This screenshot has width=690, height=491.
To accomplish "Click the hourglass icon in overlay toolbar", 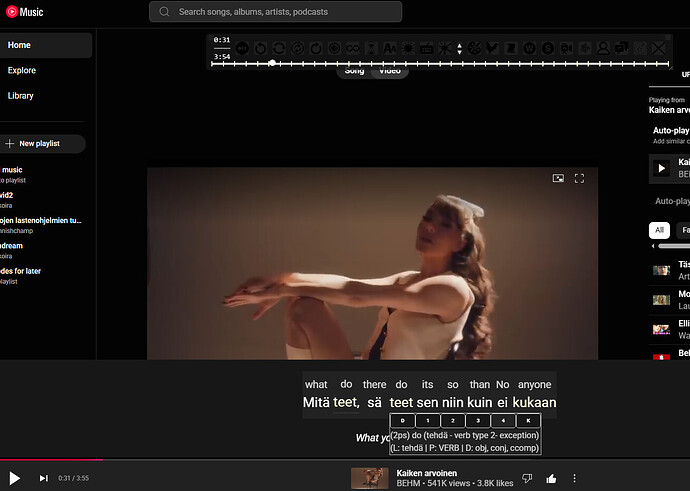I will pos(371,48).
